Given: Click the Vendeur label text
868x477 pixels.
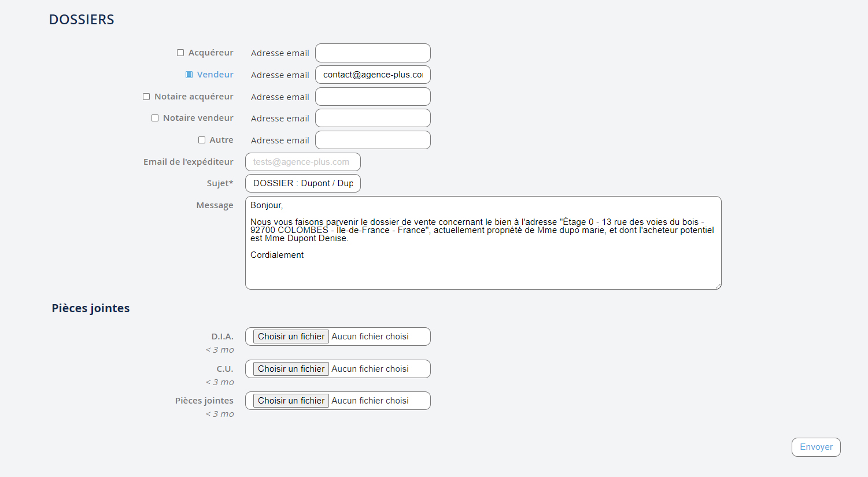Looking at the screenshot, I should click(215, 75).
